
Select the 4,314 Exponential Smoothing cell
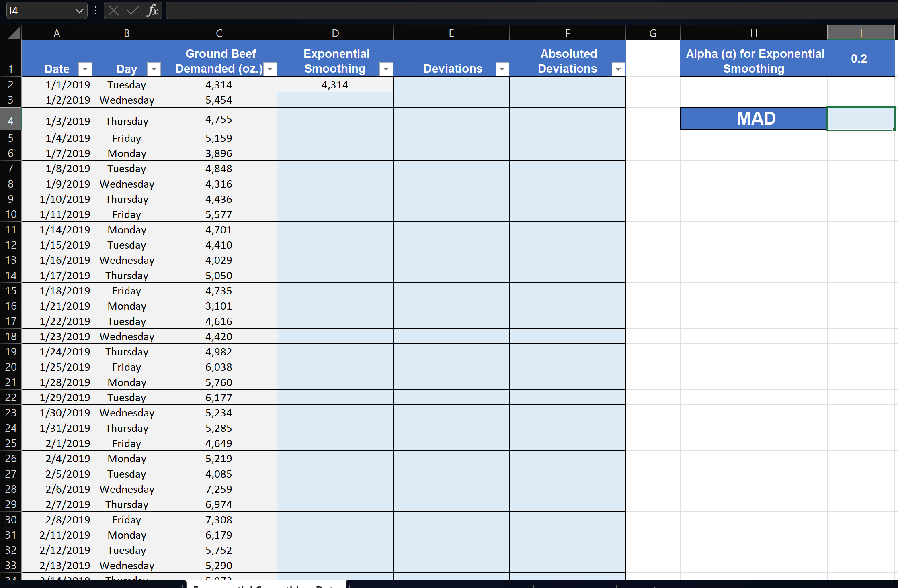point(335,84)
